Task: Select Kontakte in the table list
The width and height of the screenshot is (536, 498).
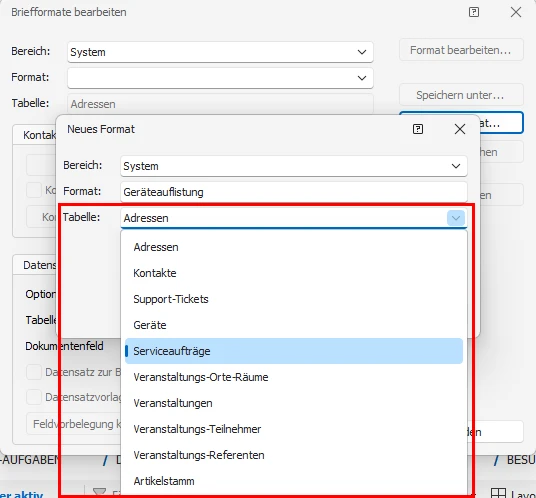Action: pyautogui.click(x=294, y=273)
